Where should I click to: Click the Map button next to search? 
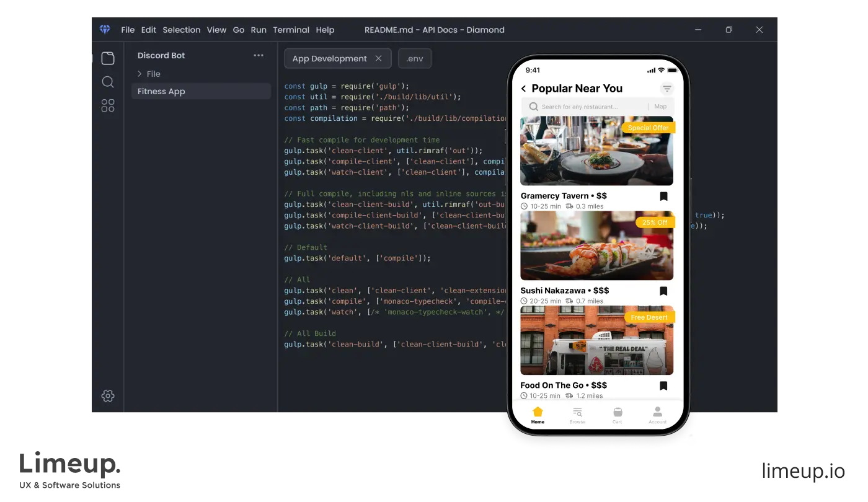tap(660, 106)
